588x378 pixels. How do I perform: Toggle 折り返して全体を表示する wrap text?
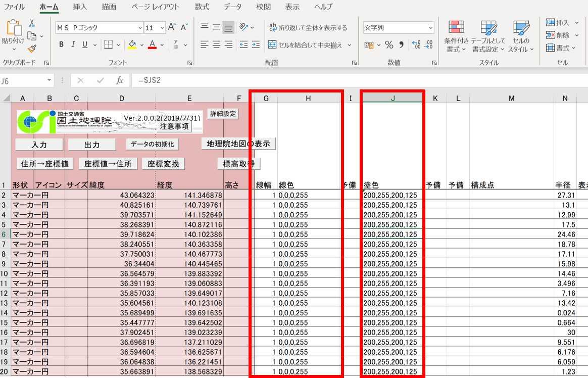point(308,27)
